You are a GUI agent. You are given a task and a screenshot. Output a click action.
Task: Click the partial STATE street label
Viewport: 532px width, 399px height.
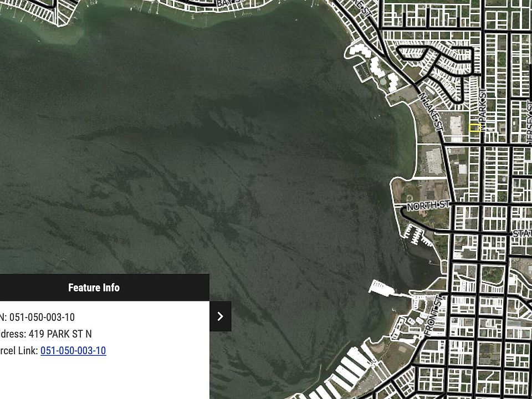pos(523,234)
